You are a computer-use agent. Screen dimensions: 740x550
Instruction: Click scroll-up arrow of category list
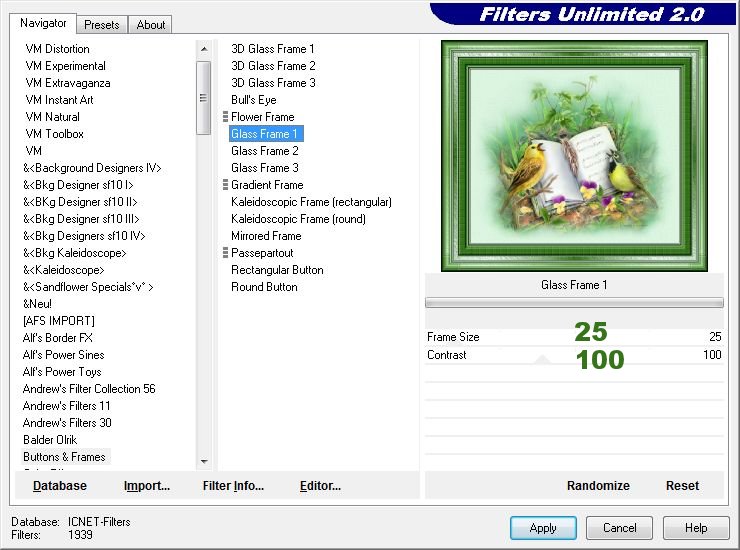[x=204, y=49]
